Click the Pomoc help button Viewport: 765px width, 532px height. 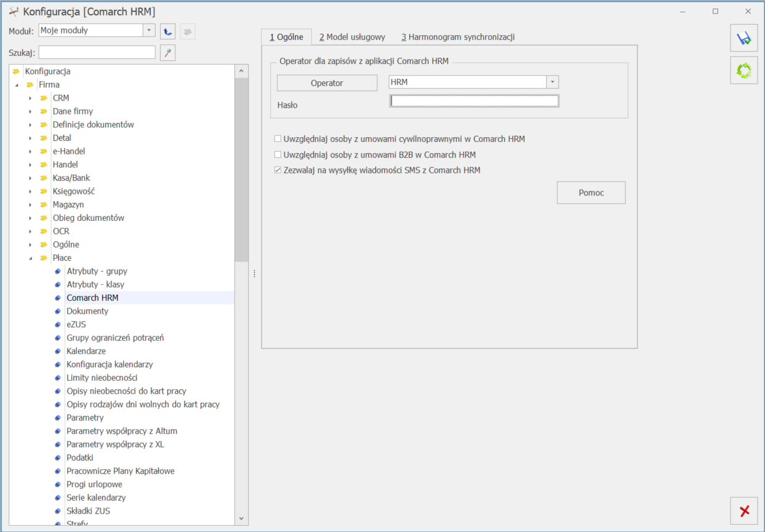coord(591,193)
